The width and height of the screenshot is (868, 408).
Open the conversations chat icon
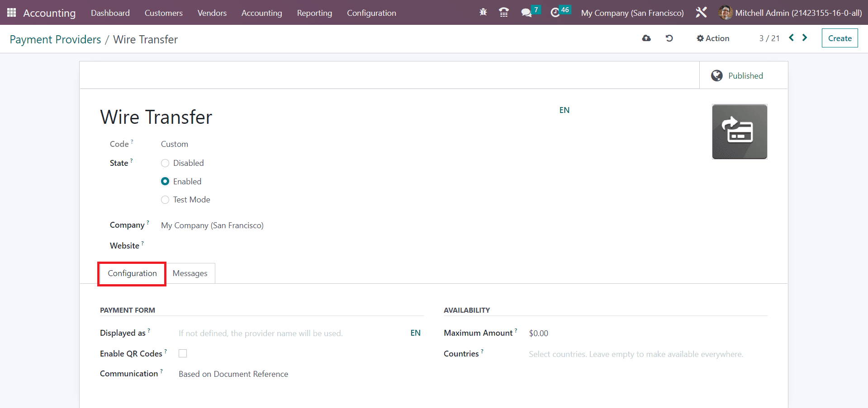[x=526, y=13]
